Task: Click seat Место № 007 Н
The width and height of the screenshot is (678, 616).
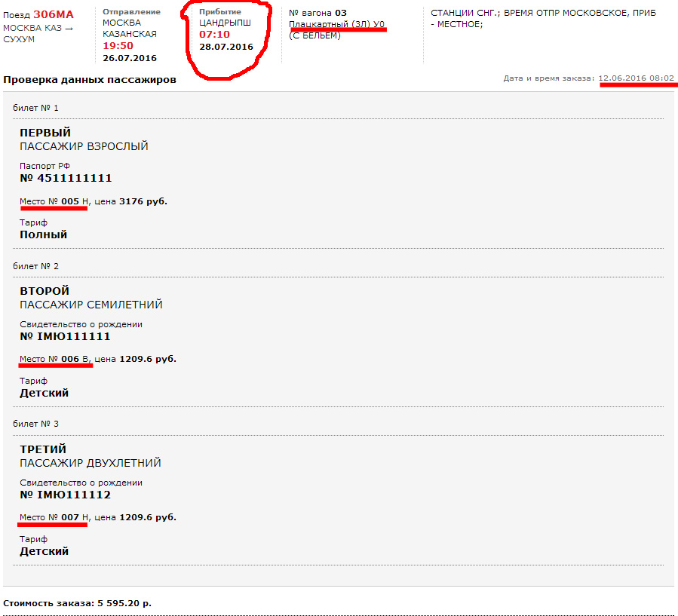Action: tap(54, 517)
